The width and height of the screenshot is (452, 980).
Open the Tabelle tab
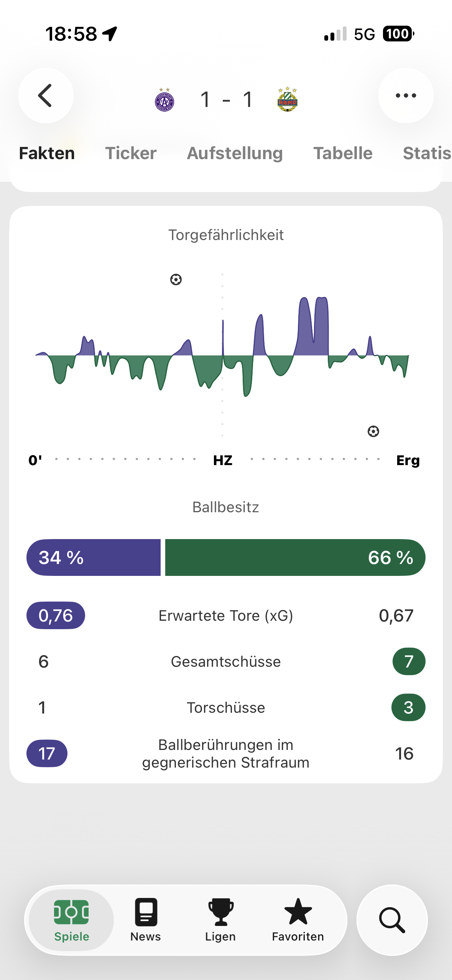click(343, 153)
